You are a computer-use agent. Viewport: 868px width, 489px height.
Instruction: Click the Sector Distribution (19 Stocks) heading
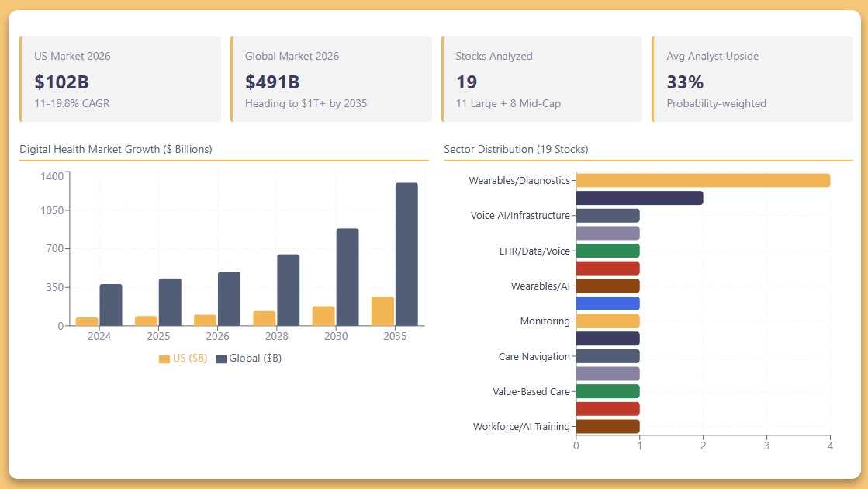pos(516,149)
